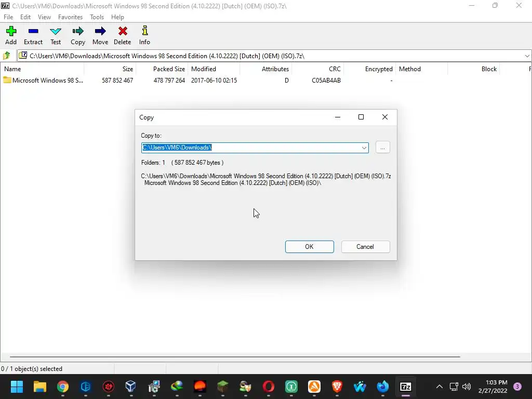Open Waterfox from taskbar
The image size is (532, 399).
360,387
